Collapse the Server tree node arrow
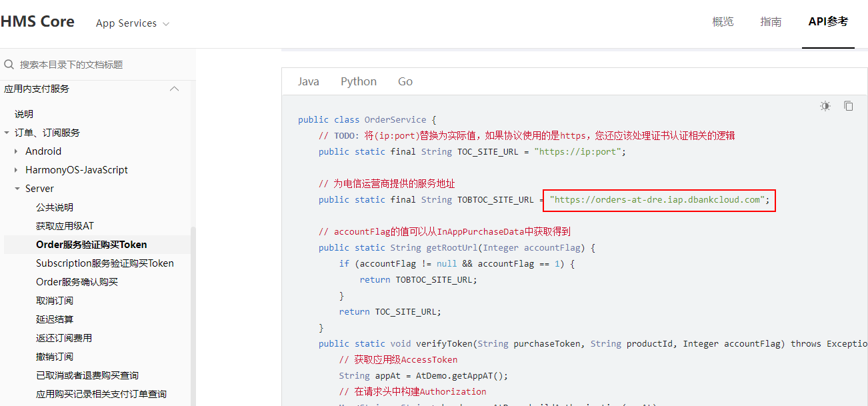This screenshot has width=868, height=406. point(17,189)
